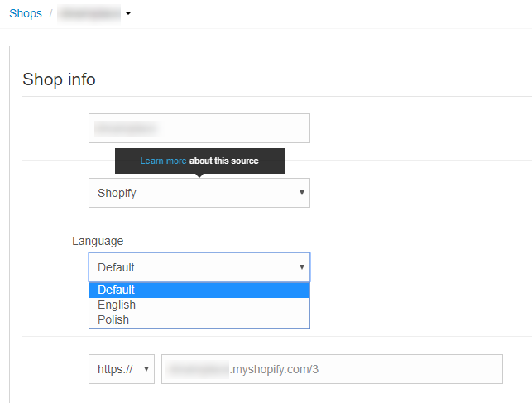This screenshot has height=403, width=532.
Task: Click the blurred subdomain in URL field
Action: point(199,369)
